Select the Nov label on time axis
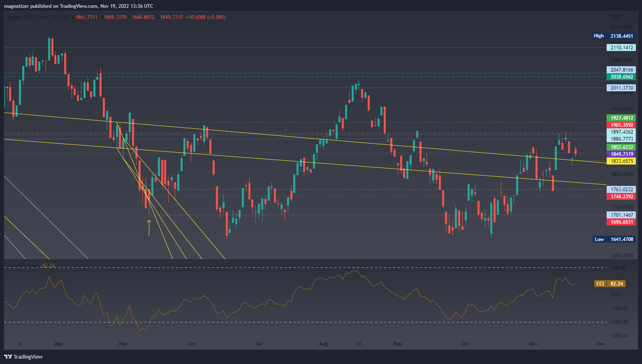The image size is (642, 364). [533, 344]
